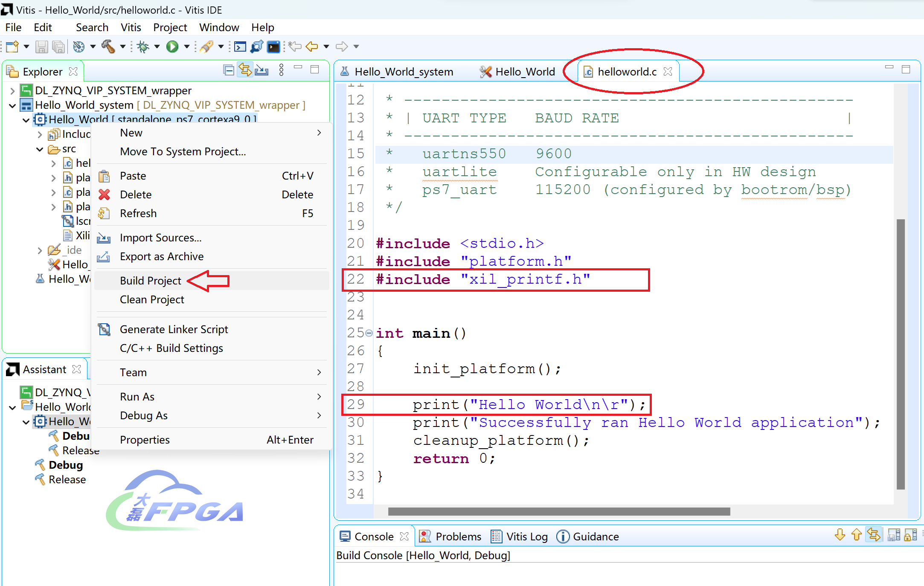Viewport: 924px width, 586px height.
Task: Toggle scroll lock icon in Console
Action: click(910, 535)
